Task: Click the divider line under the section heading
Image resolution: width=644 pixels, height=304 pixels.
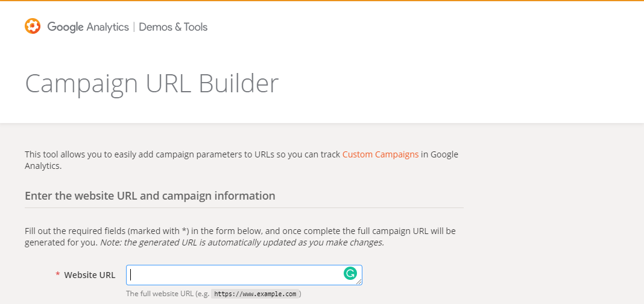Action: pos(244,208)
